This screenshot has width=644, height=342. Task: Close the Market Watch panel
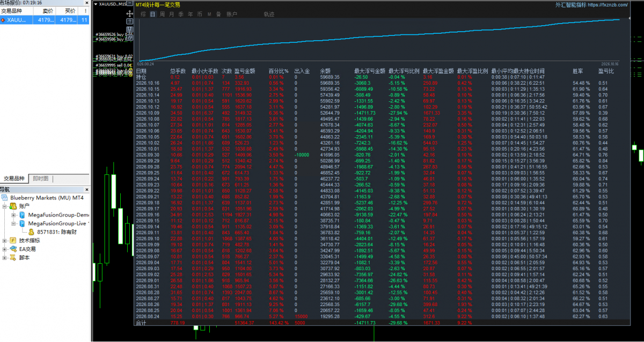point(87,3)
